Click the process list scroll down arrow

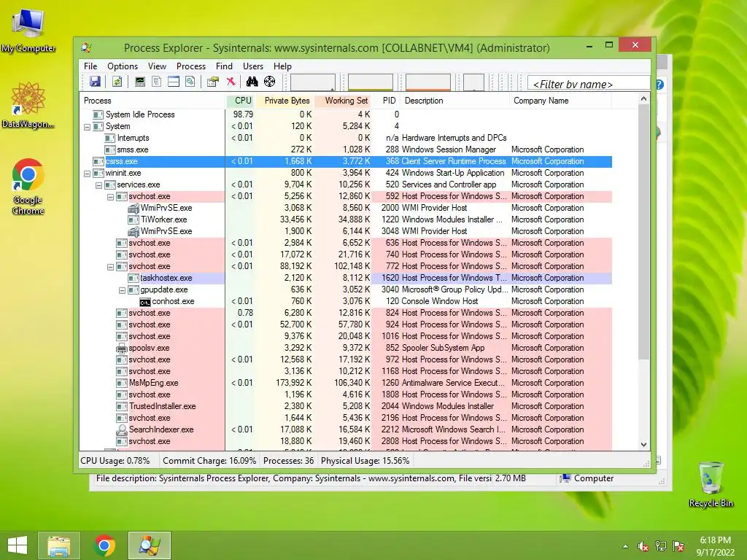643,445
